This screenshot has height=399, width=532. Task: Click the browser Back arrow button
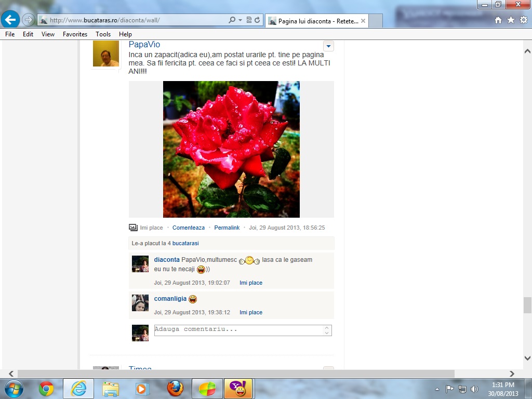[11, 20]
